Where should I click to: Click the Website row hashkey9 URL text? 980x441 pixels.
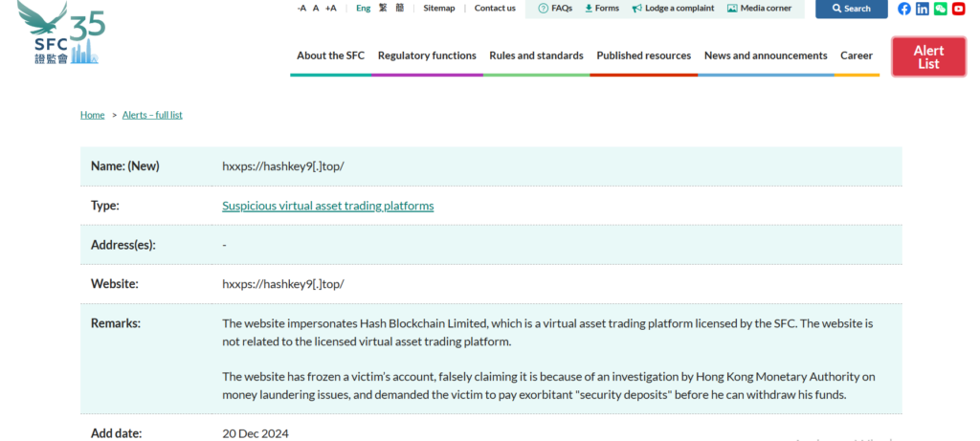pos(283,283)
